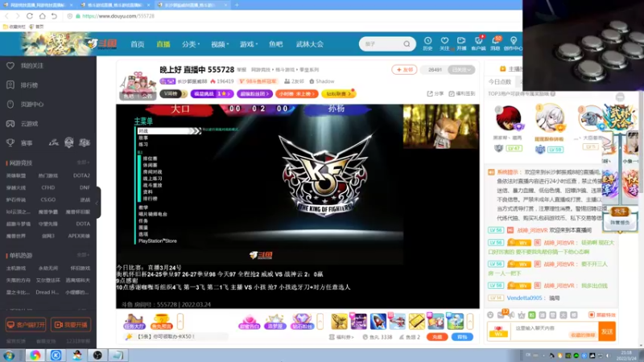Viewport: 644px width, 362px height.
Task: Toggle the last gray chat filter square
Action: 574,315
